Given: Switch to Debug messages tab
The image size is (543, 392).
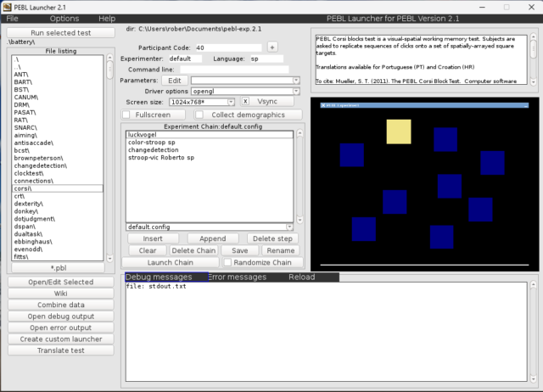Looking at the screenshot, I should click(166, 277).
